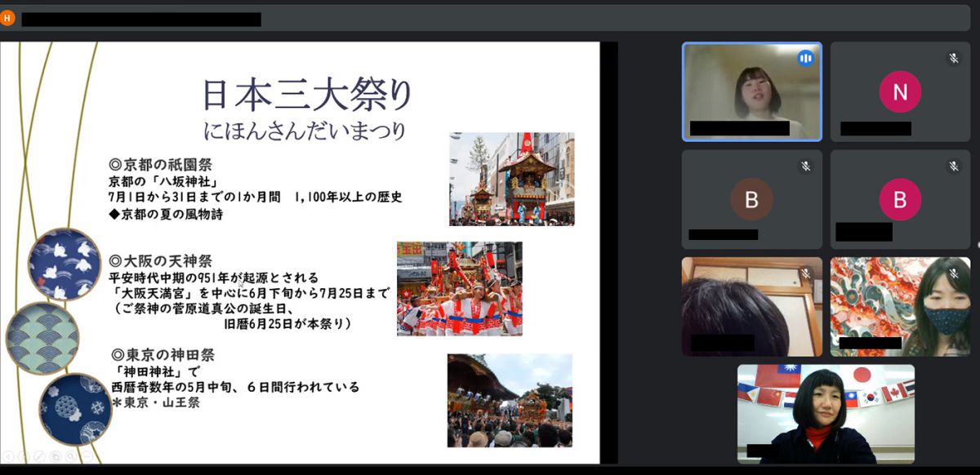Click the rabbit-pattern blue circle on slide
Screen dimensions: 980x475
pyautogui.click(x=65, y=264)
